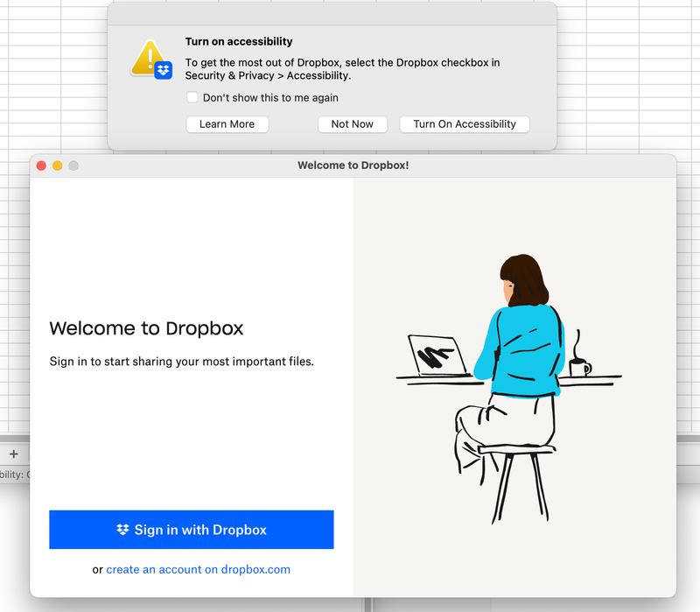700x612 pixels.
Task: Add new sheet with plus button in spreadsheet
Action: pos(14,454)
